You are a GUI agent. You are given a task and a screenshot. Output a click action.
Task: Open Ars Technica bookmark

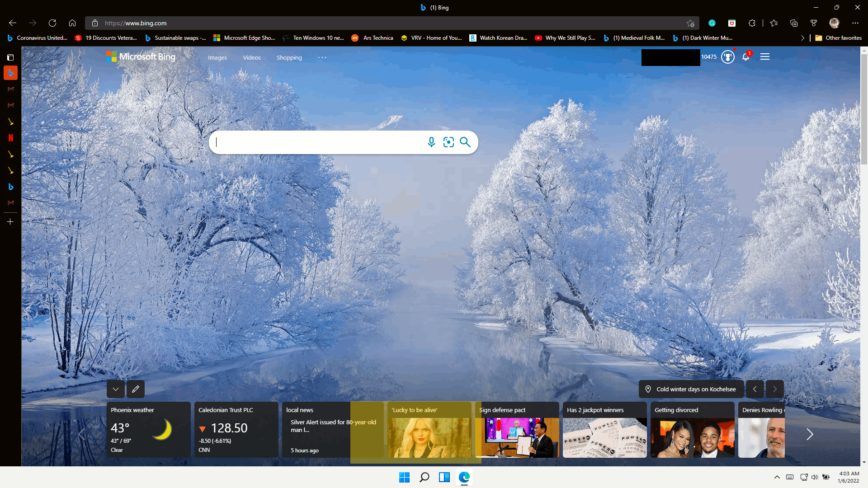(x=373, y=38)
